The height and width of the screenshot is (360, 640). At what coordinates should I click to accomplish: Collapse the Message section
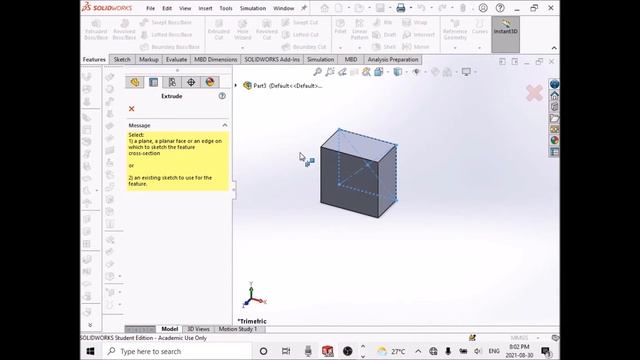[224, 125]
